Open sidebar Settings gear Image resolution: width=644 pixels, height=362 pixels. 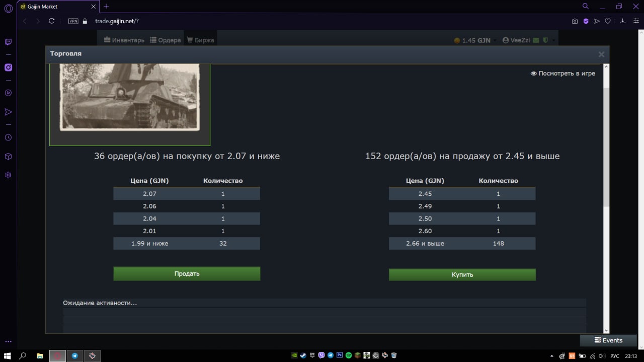(8, 175)
